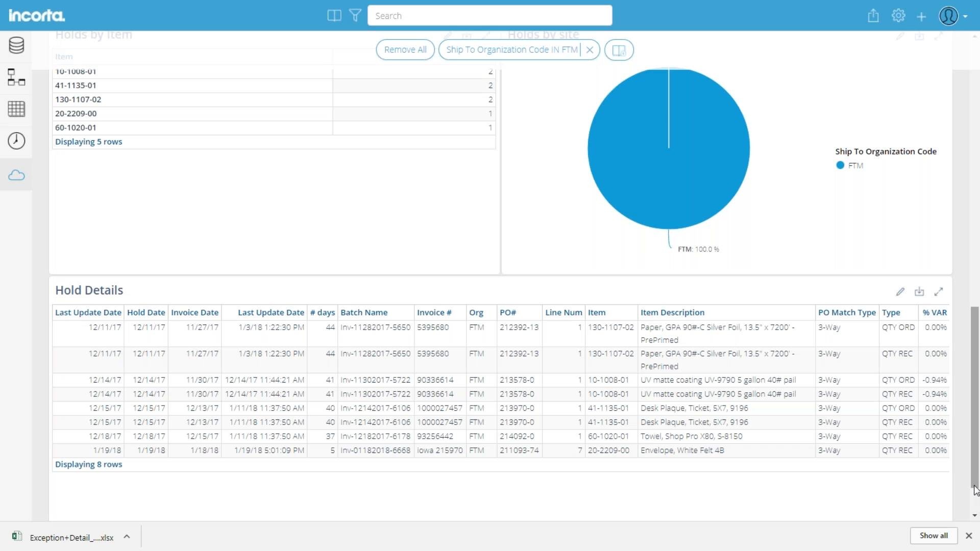Remove the Ship To Organization Code filter chip
Viewport: 980px width, 551px height.
(x=590, y=49)
